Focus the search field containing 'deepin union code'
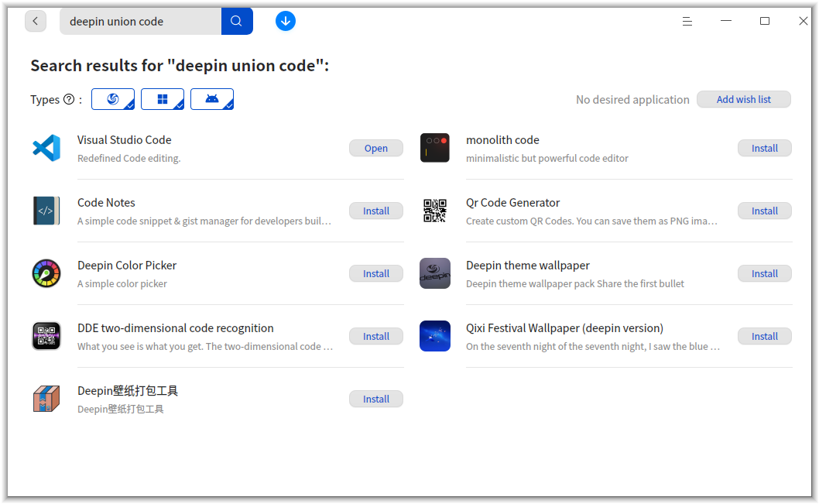 click(x=141, y=21)
